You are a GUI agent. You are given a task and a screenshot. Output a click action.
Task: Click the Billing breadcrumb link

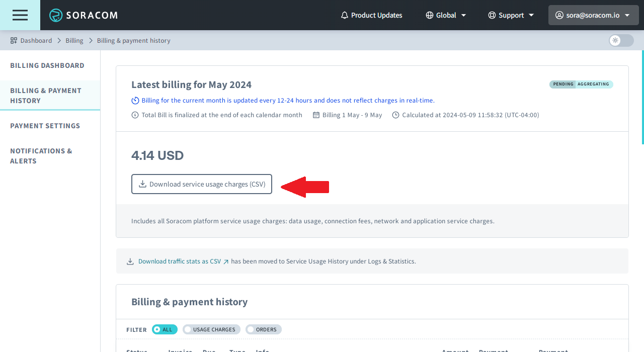click(74, 40)
